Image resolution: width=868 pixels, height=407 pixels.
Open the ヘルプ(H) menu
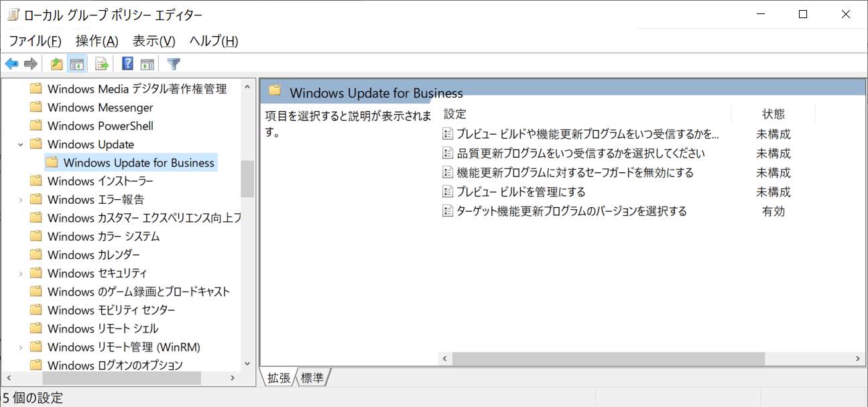click(x=214, y=41)
